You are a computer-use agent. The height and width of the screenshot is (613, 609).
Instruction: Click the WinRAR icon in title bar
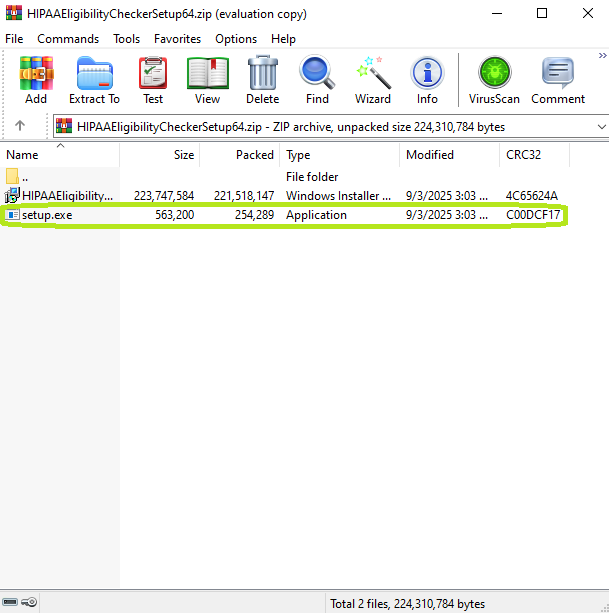click(14, 13)
